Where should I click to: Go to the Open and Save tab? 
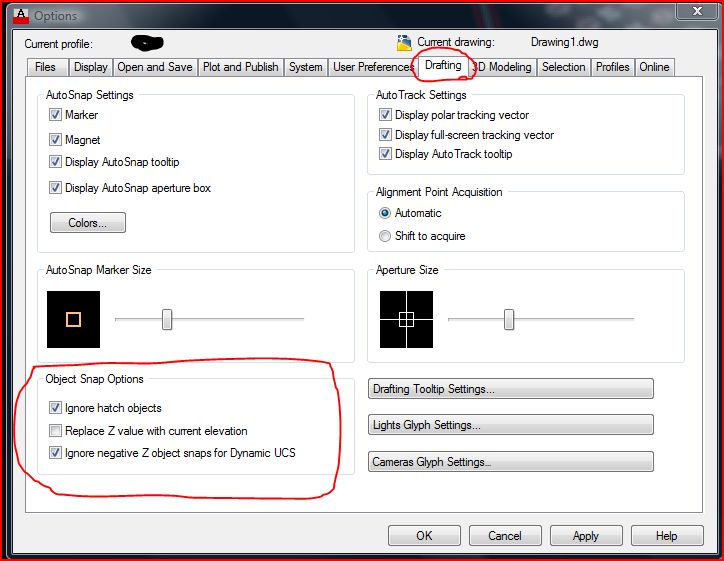pos(155,67)
